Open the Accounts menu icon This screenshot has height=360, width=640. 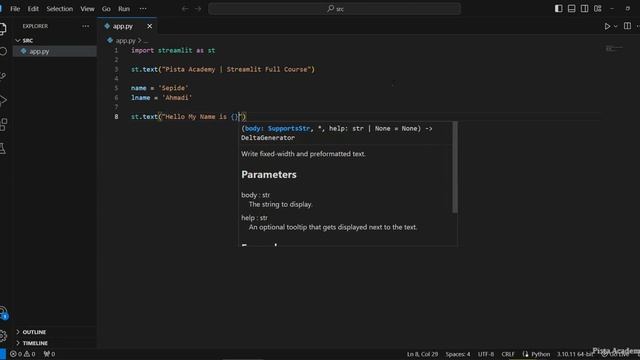click(3, 312)
